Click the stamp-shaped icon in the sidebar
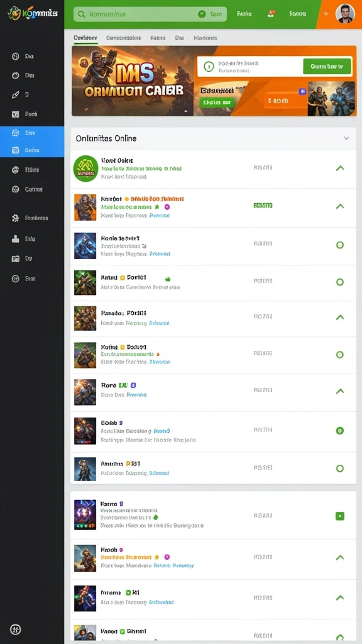362x644 pixels. point(16,238)
